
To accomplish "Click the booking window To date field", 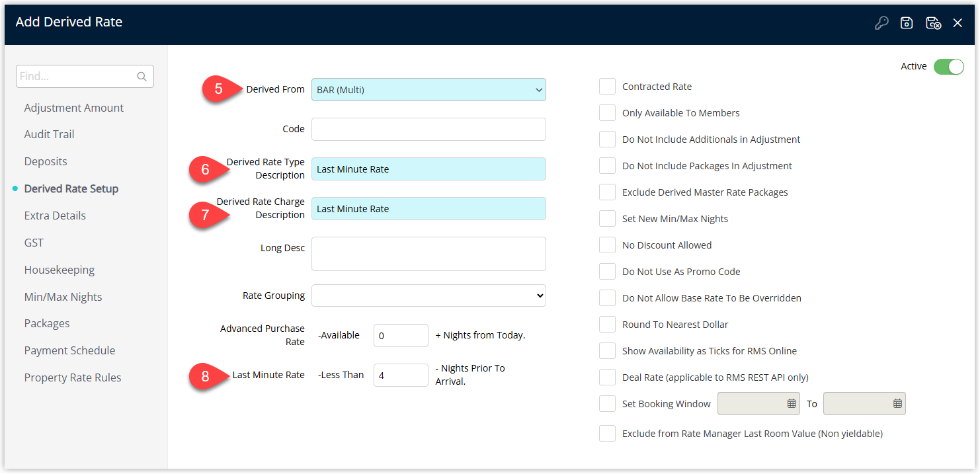I will coord(864,403).
